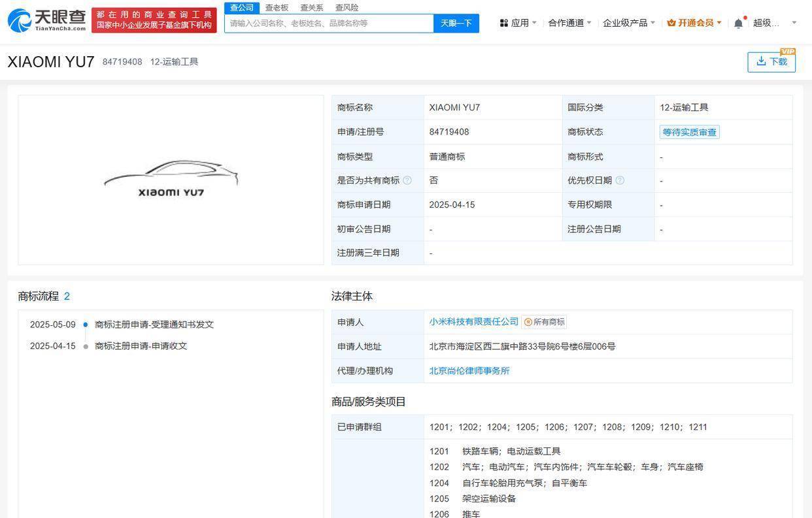Click the 等待实质审查 status tag
The height and width of the screenshot is (518, 812).
[x=690, y=132]
